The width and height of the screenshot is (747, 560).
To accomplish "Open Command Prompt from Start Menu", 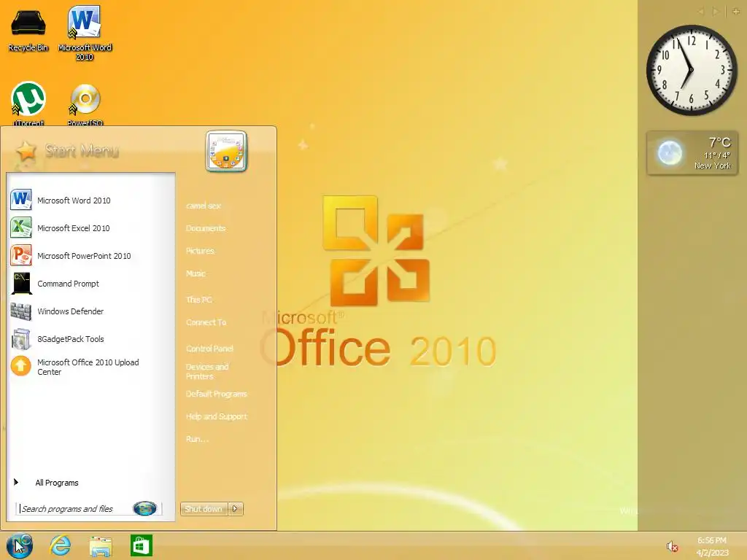I will click(90, 284).
